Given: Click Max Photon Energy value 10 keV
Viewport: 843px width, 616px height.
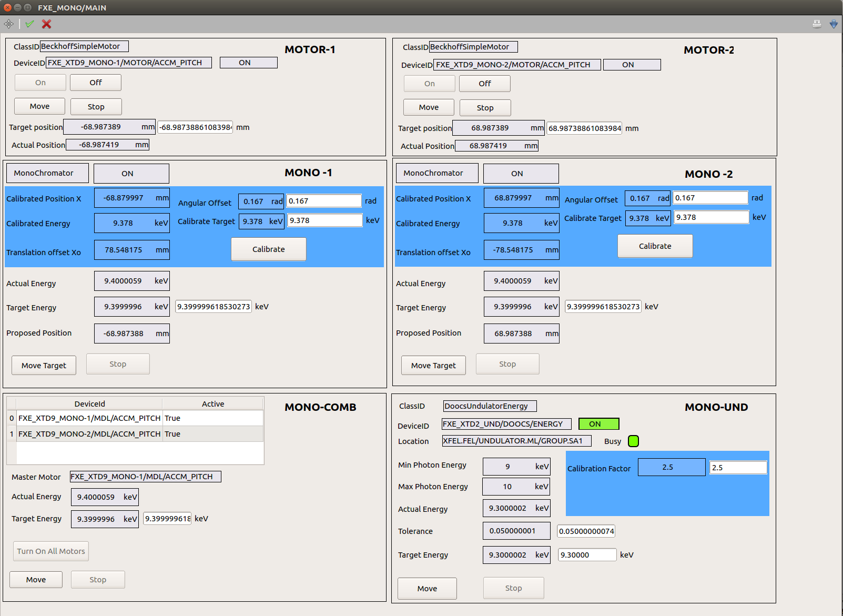Looking at the screenshot, I should coord(516,487).
